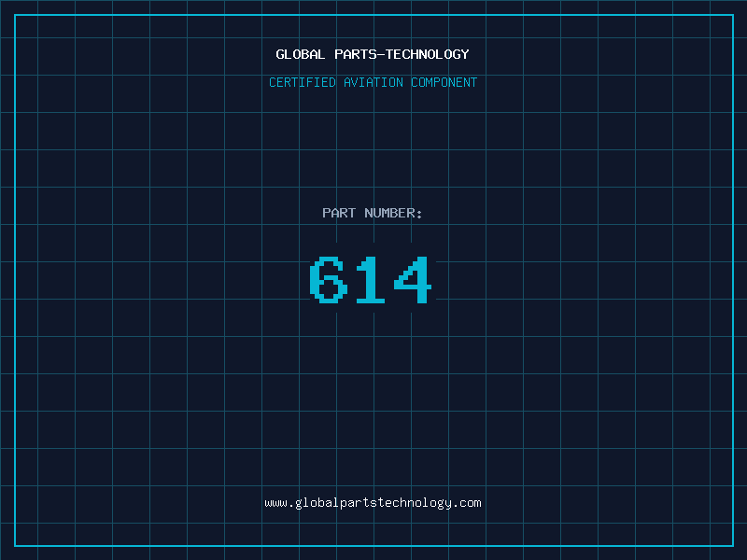Screen dimensions: 747x560
Task: Select the Certified Aviation Component subtitle
Action: point(373,83)
